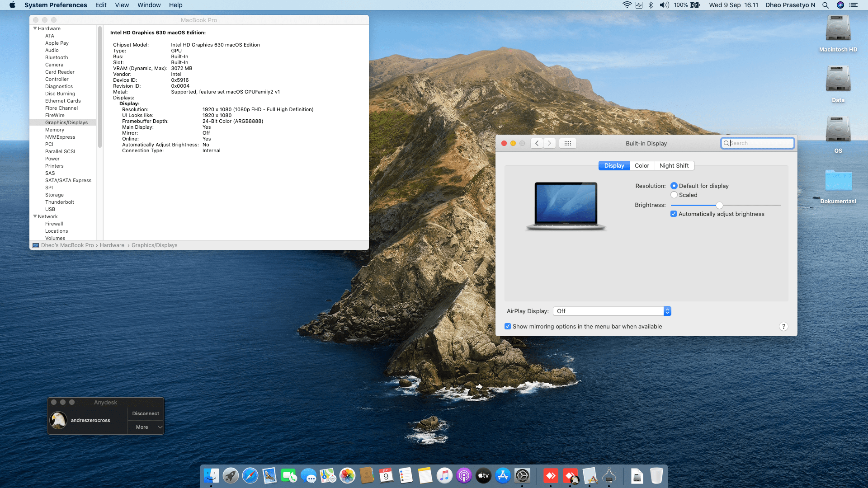Open the View menu
The width and height of the screenshot is (868, 488).
pyautogui.click(x=122, y=5)
